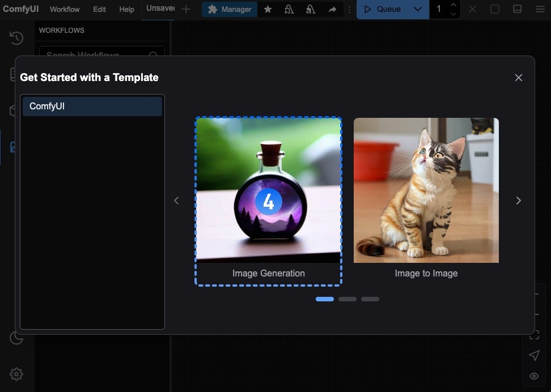This screenshot has width=551, height=392.
Task: Open the share workflow icon
Action: pyautogui.click(x=332, y=9)
